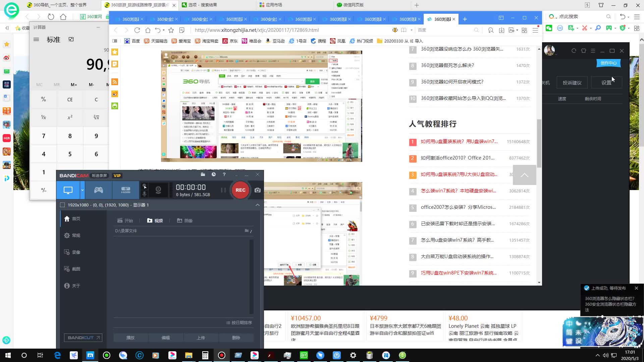The width and height of the screenshot is (644, 362).
Task: Switch to the 视频 tab in Bandicam
Action: [155, 221]
